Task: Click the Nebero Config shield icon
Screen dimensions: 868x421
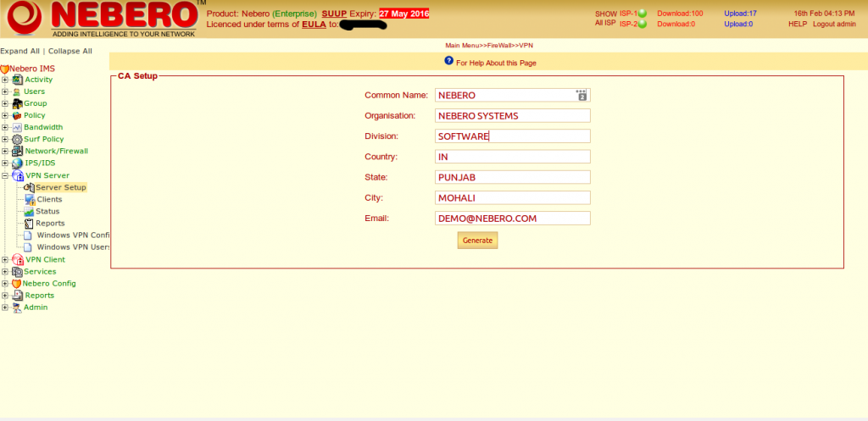Action: pos(18,284)
